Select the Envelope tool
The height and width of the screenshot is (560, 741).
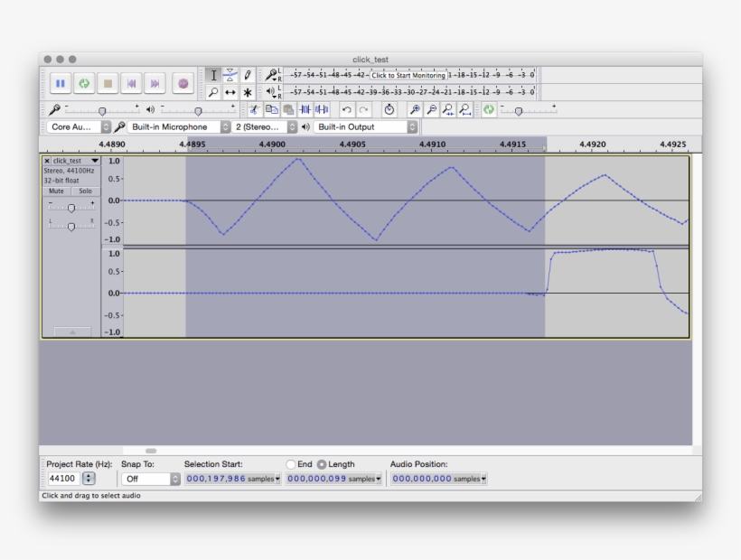(x=230, y=74)
